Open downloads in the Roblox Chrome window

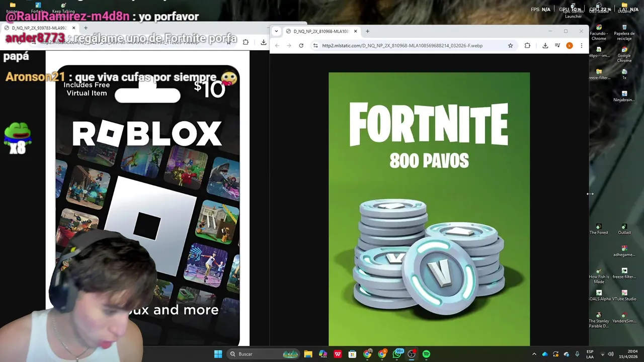[263, 42]
